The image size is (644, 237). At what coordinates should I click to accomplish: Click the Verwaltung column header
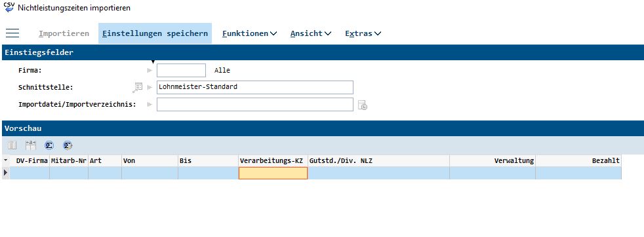coord(493,161)
